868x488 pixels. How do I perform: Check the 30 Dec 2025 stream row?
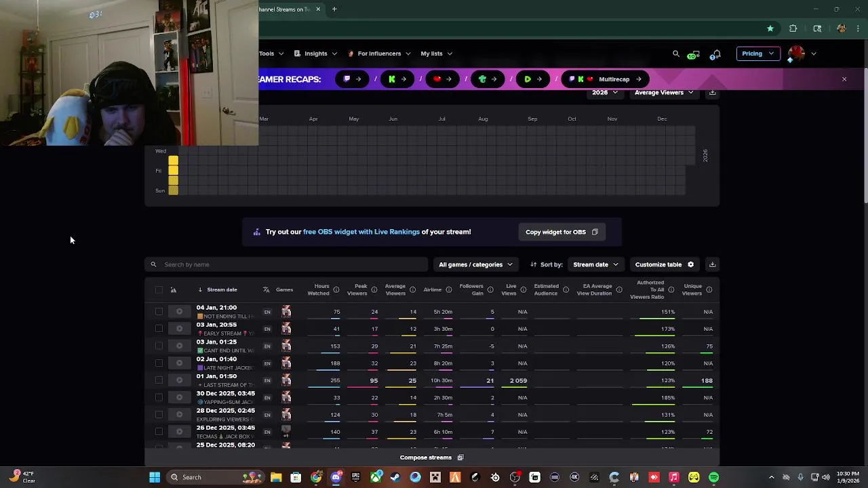[x=159, y=398]
